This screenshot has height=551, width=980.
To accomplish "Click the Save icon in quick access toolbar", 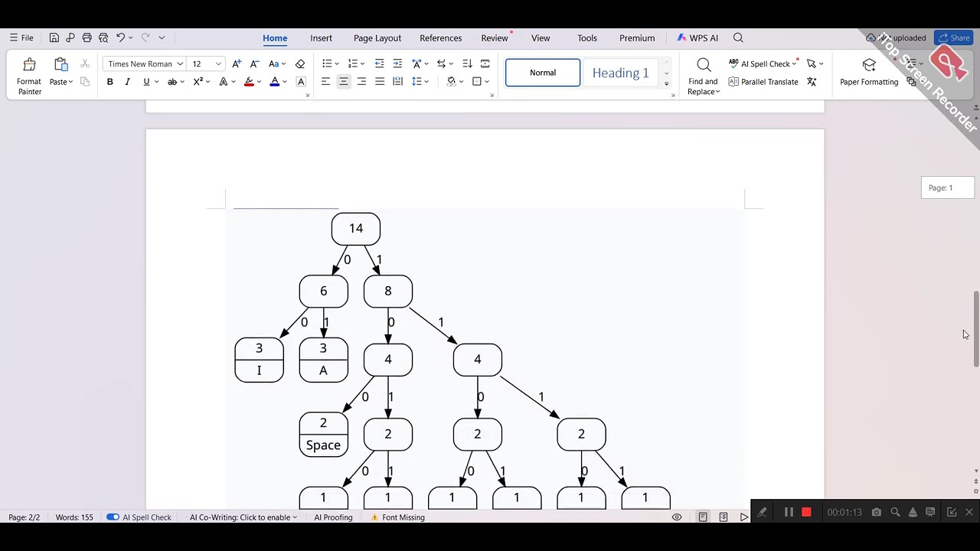I will [54, 37].
